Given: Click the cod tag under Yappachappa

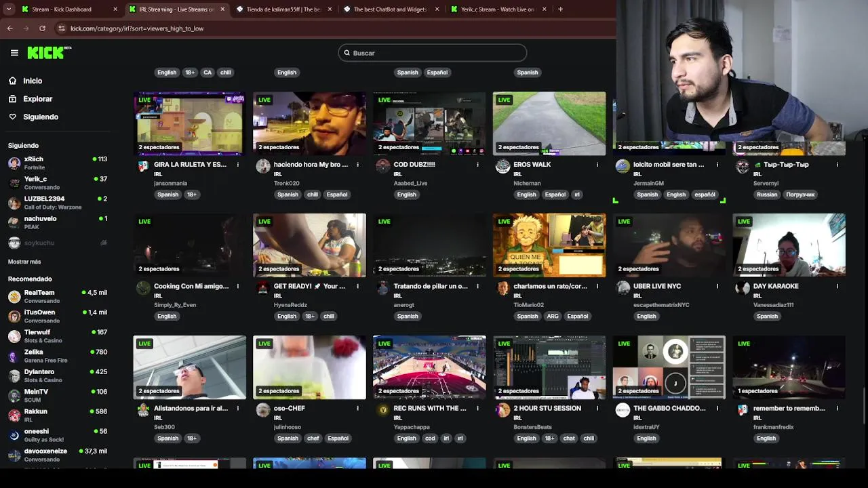Looking at the screenshot, I should click(x=430, y=439).
